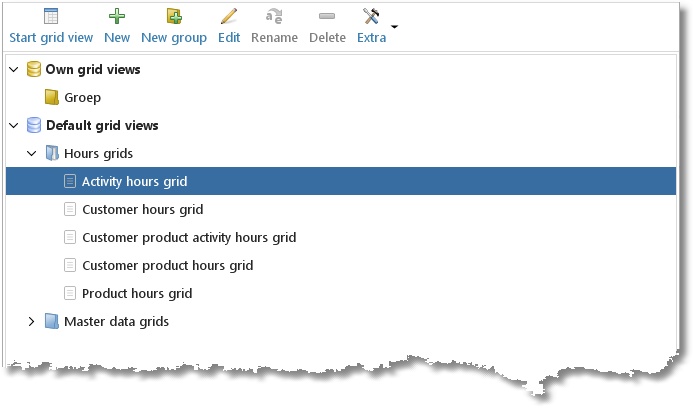Expand the Master data grids folder
Screen dimensions: 694x410
pos(31,321)
